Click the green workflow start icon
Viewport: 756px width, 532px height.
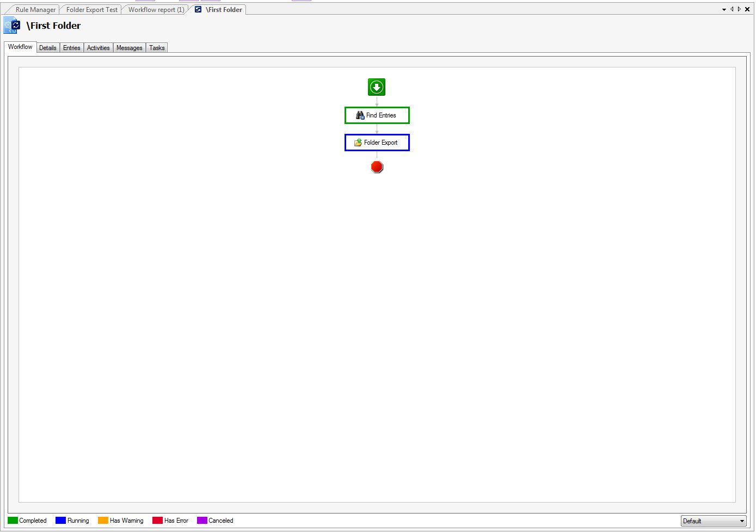(377, 87)
